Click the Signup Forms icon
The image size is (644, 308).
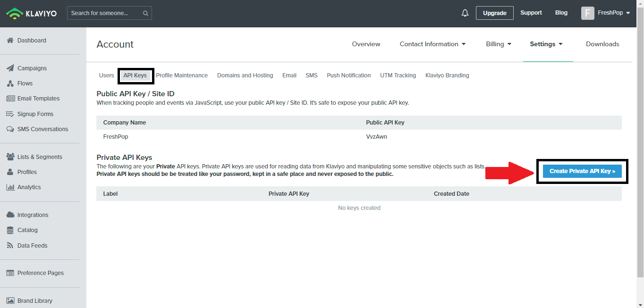(x=10, y=114)
